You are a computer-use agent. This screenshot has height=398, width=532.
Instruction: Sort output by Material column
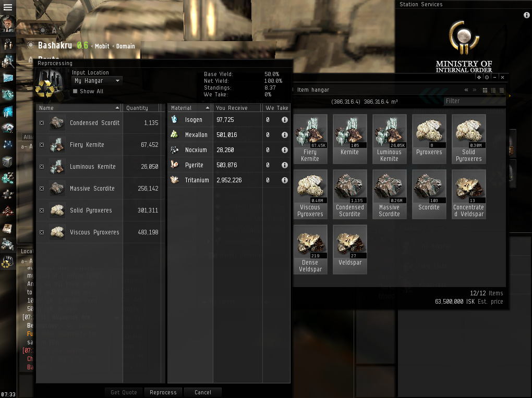pyautogui.click(x=190, y=108)
